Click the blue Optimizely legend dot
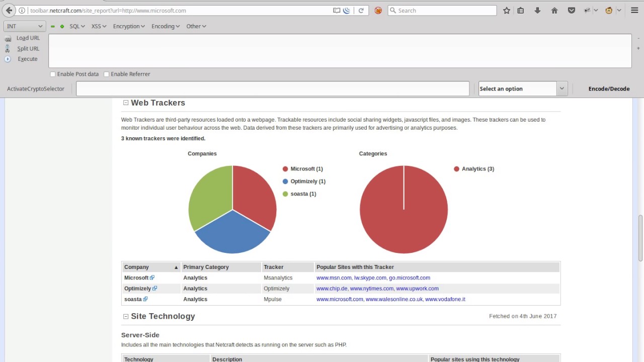 285,182
